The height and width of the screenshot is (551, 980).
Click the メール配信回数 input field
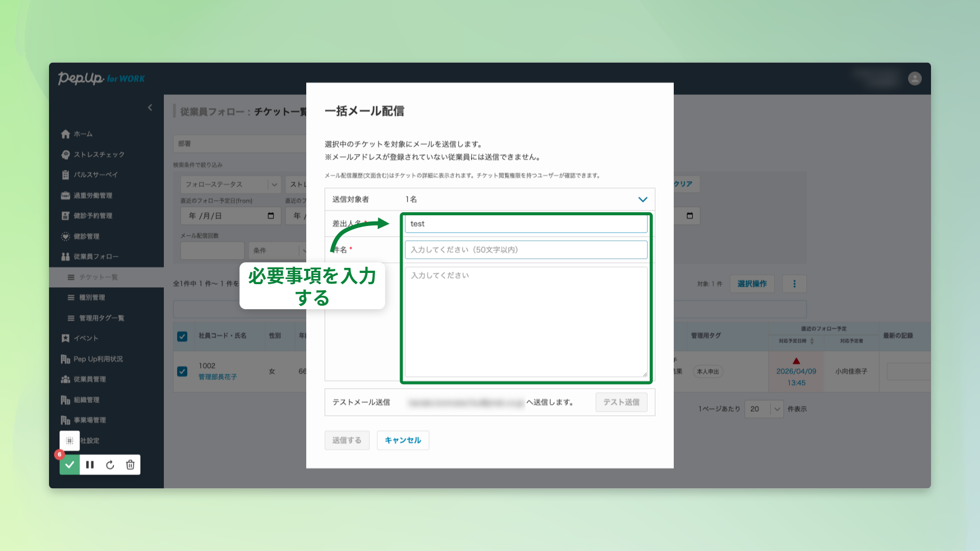click(x=212, y=251)
